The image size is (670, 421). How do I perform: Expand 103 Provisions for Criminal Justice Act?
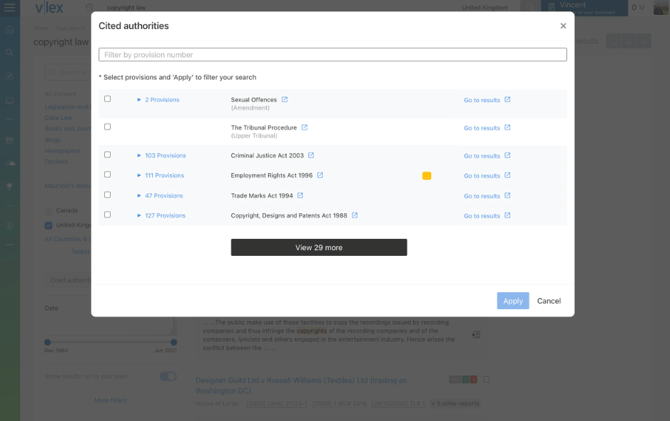tap(162, 156)
